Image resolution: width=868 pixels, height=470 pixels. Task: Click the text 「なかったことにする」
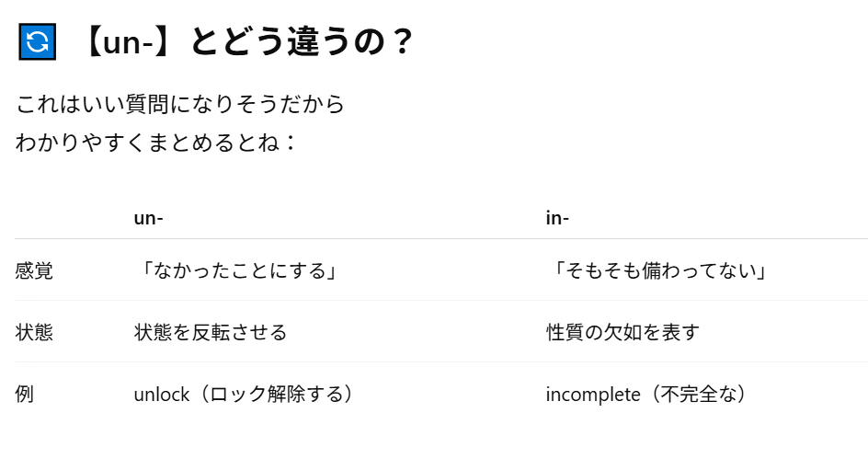click(240, 270)
